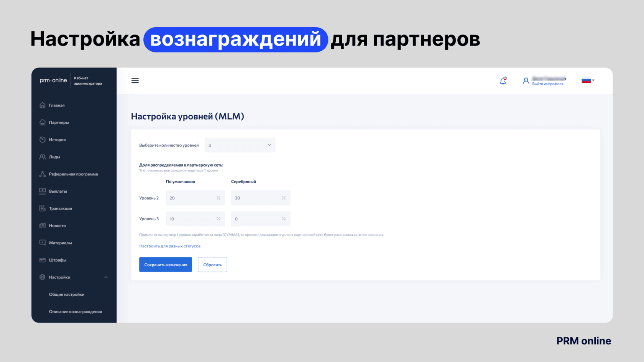This screenshot has height=362, width=644.
Task: Click the Выплаты sidebar icon
Action: [x=43, y=191]
